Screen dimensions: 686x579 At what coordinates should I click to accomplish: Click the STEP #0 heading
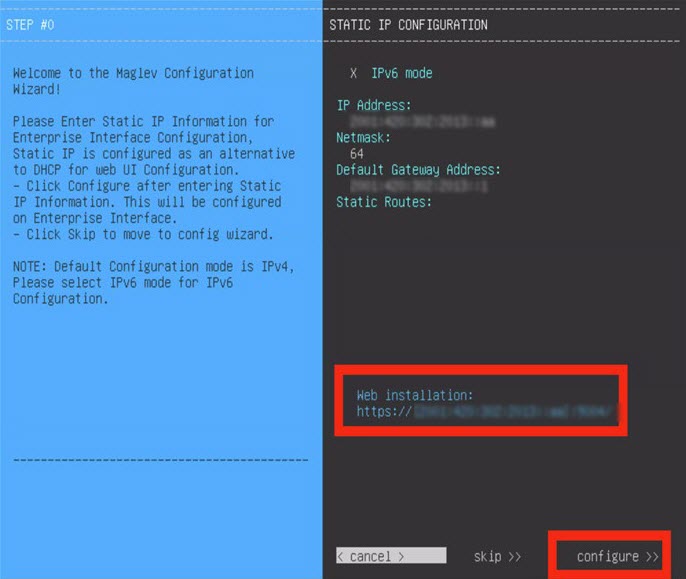tap(30, 25)
